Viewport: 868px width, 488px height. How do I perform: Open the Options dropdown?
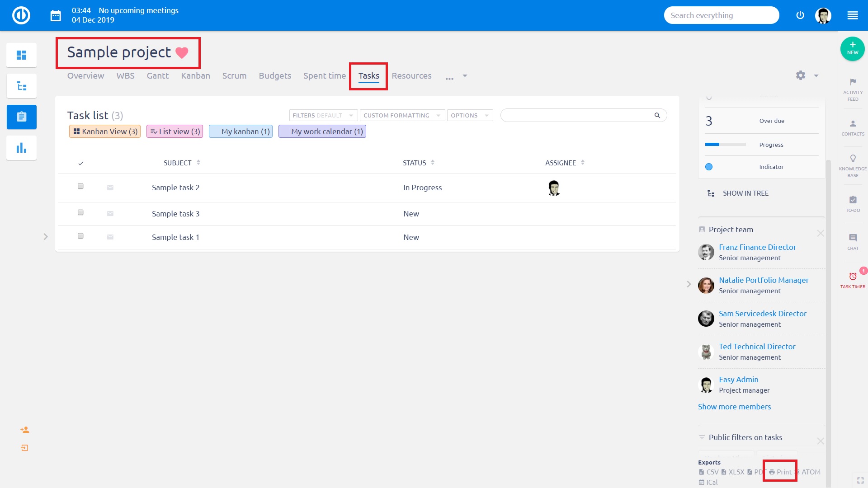469,116
